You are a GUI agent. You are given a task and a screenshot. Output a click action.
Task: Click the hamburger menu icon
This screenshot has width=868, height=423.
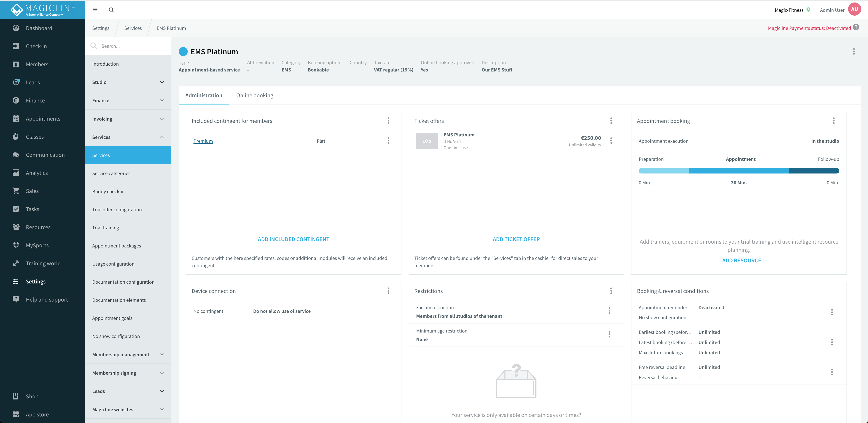tap(95, 10)
